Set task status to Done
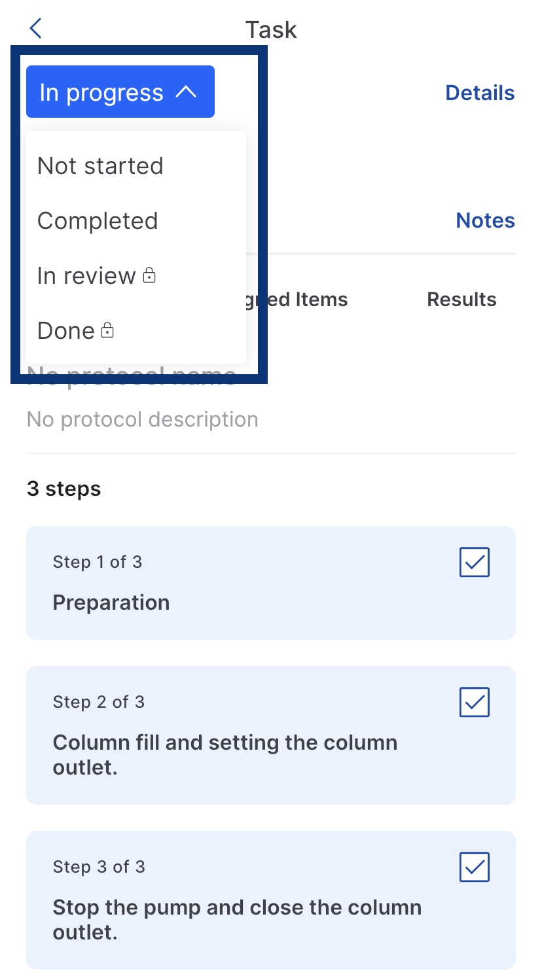 66,331
